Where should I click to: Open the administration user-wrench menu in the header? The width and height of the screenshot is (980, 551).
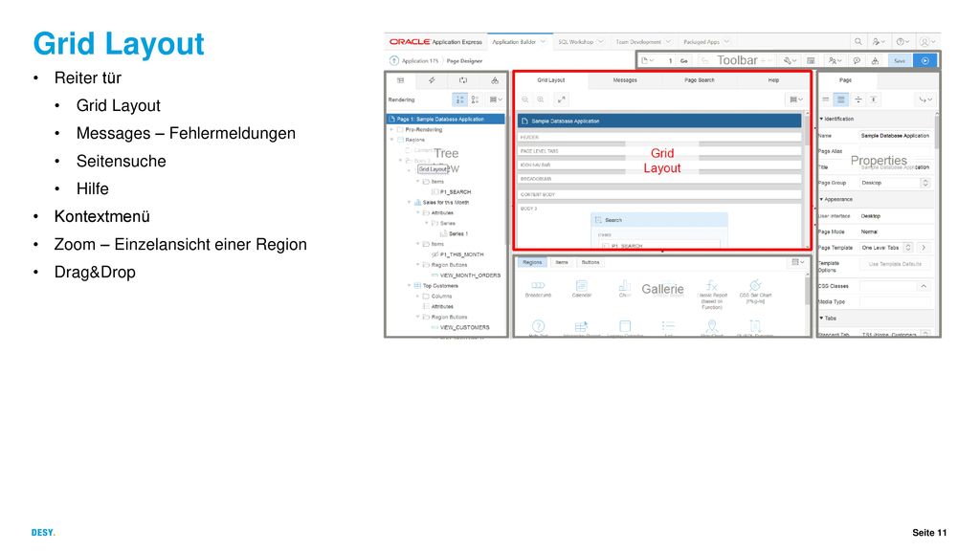879,42
